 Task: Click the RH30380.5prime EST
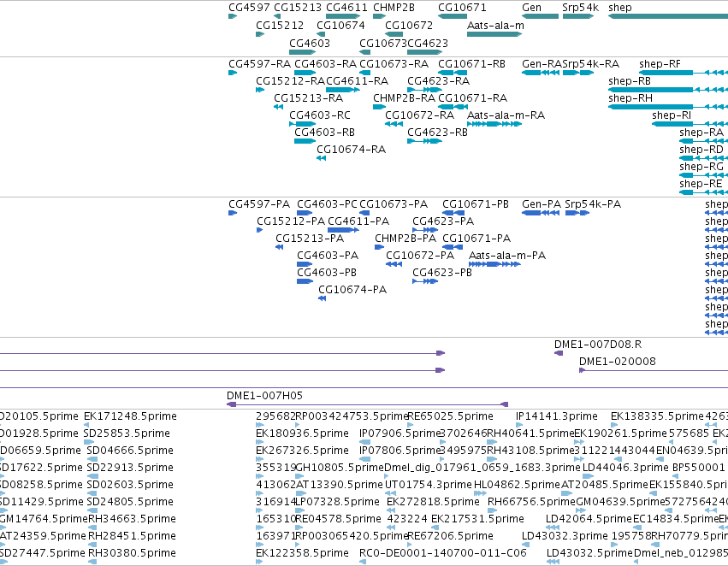tap(92, 562)
